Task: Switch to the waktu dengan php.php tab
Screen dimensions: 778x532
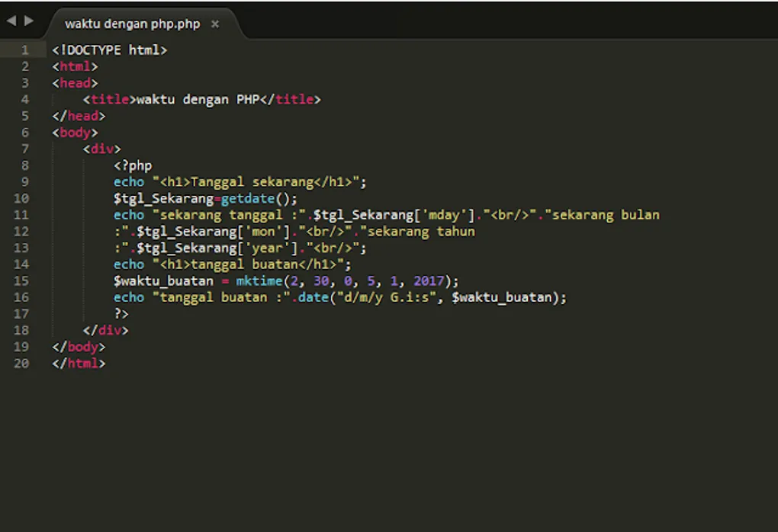Action: [x=133, y=24]
